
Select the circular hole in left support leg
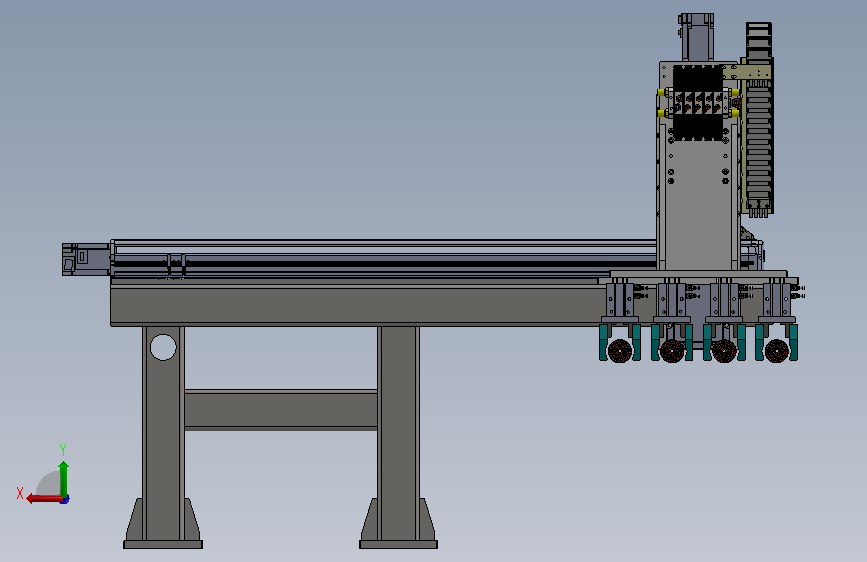[x=163, y=347]
